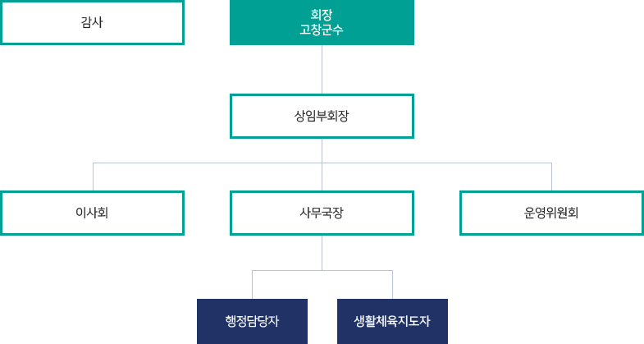Click horizontal connector joining 행정담당자 and 생활체육지도자
This screenshot has height=344, width=644.
click(322, 270)
